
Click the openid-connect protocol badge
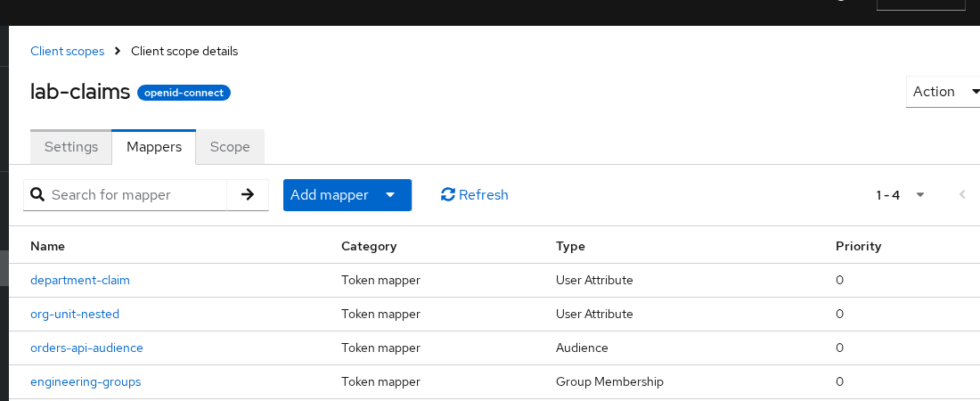(x=184, y=93)
